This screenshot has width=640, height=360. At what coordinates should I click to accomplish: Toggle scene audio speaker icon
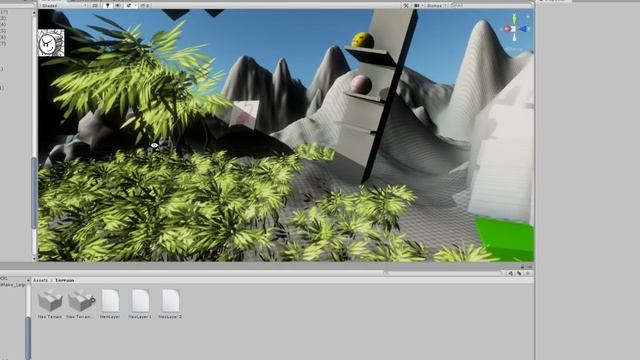pyautogui.click(x=118, y=6)
